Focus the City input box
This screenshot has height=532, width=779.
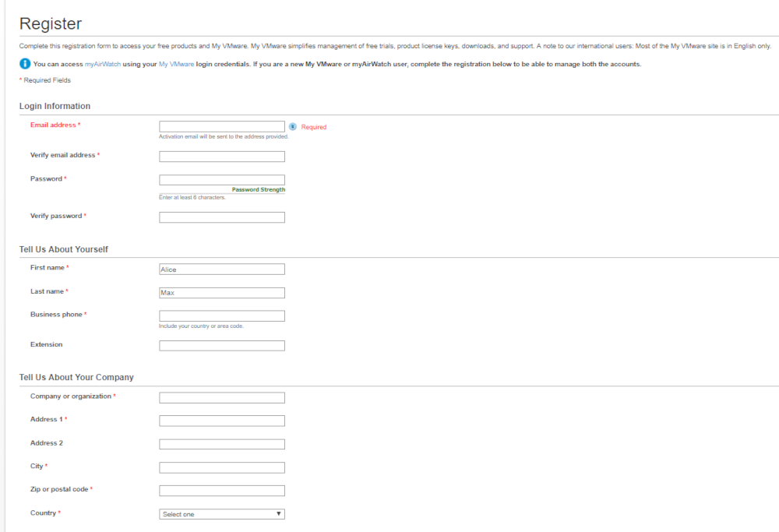[x=222, y=467]
